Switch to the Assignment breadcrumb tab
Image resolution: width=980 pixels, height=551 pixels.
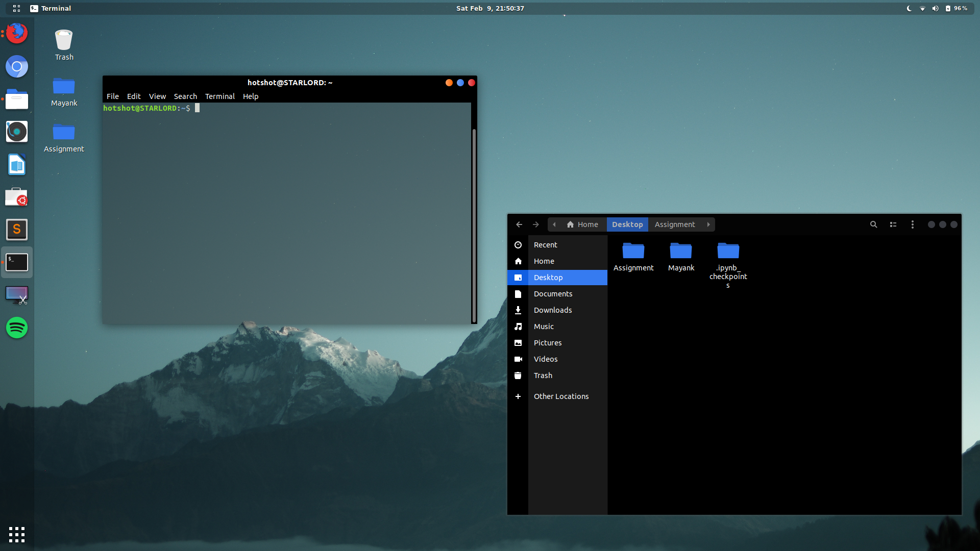click(x=674, y=224)
